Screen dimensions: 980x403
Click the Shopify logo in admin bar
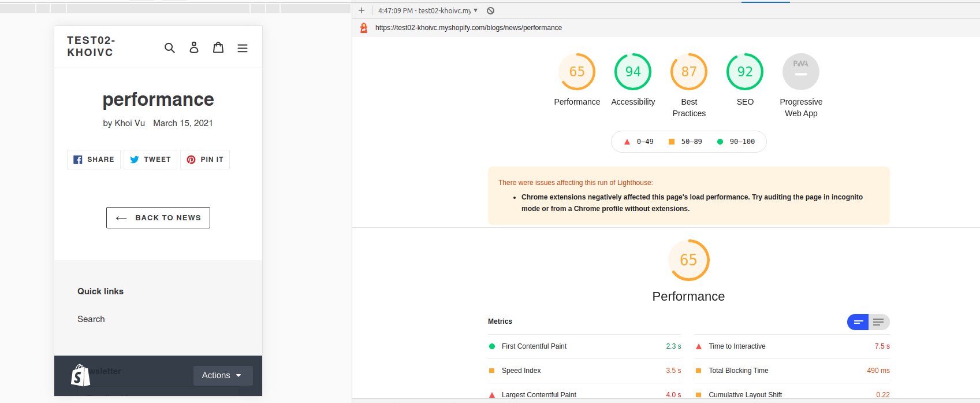tap(80, 376)
